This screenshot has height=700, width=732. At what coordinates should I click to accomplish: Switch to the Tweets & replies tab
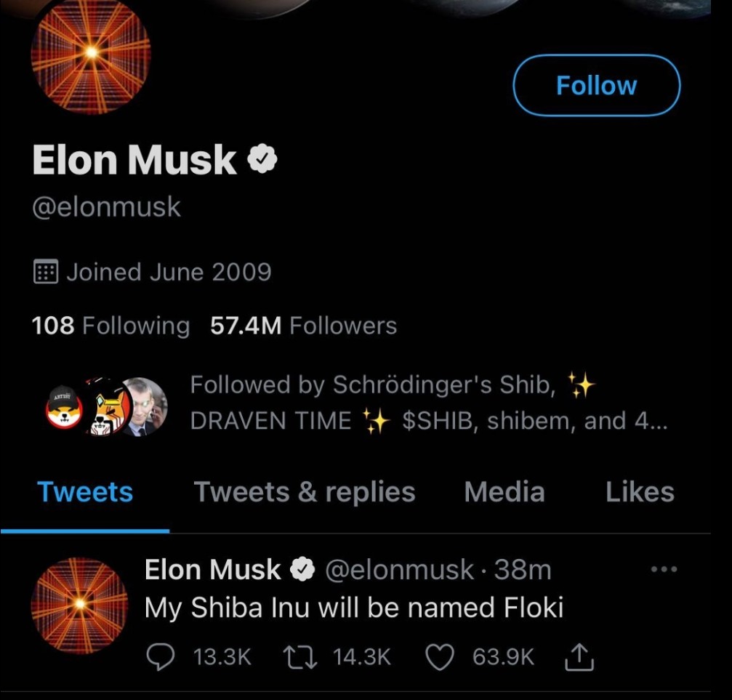[304, 492]
